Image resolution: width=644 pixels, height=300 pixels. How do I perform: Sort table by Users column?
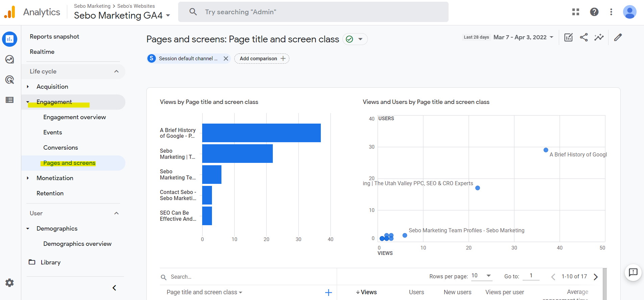416,292
